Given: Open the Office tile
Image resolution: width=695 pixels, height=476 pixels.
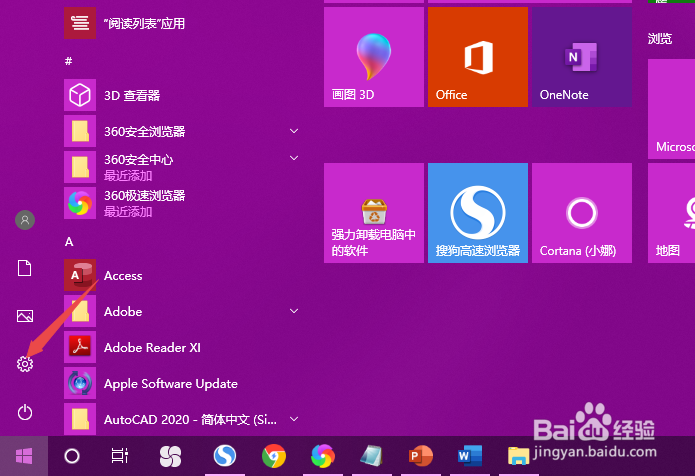Looking at the screenshot, I should [x=478, y=57].
